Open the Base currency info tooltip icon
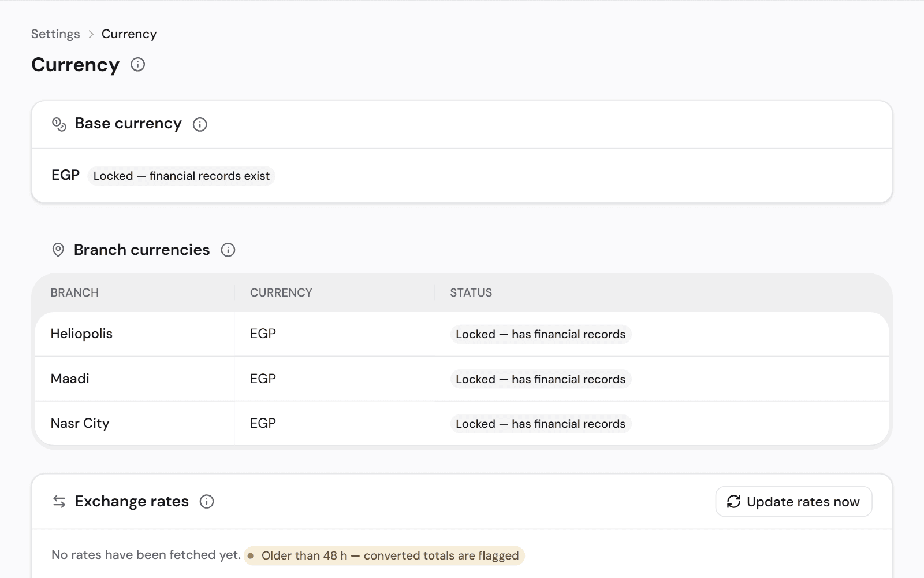924x578 pixels. click(200, 124)
